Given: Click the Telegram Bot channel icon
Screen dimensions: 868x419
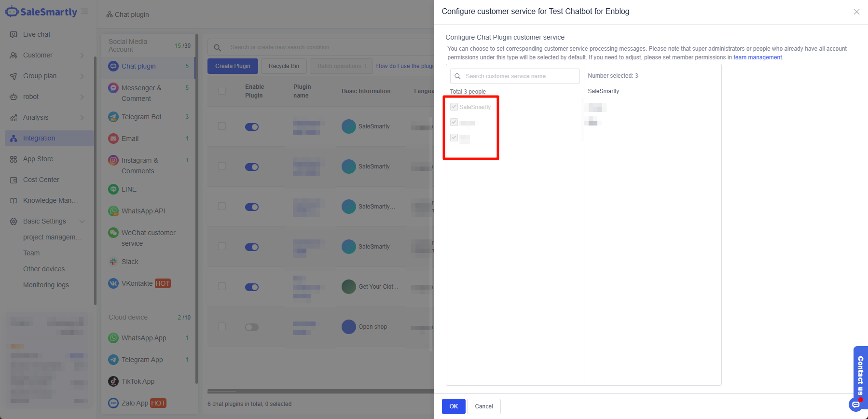Looking at the screenshot, I should [113, 117].
